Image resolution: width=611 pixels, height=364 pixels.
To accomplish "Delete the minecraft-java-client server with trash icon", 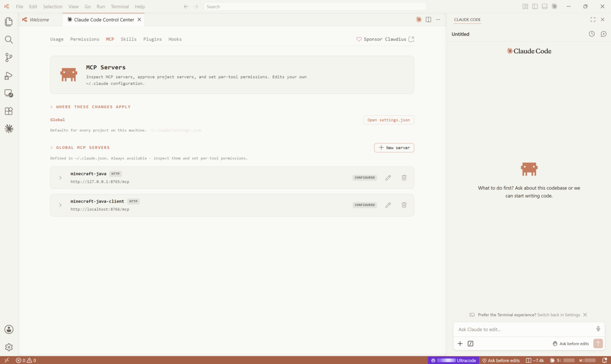I will pyautogui.click(x=404, y=205).
